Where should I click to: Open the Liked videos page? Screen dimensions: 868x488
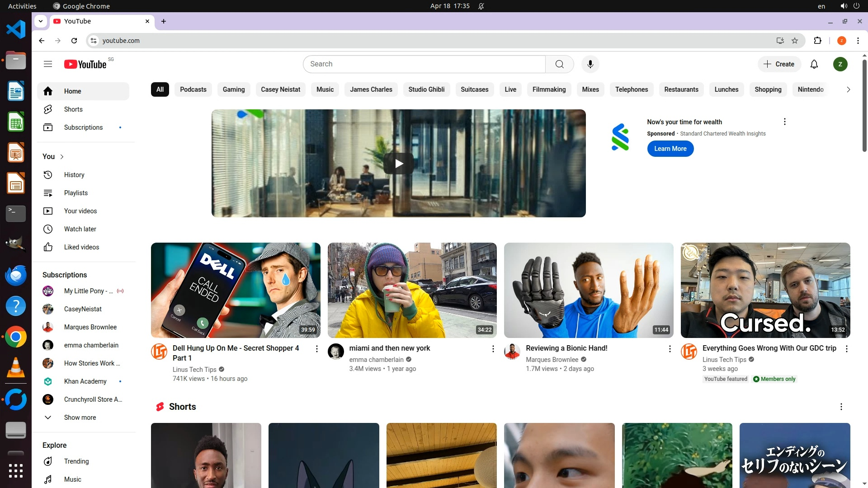pyautogui.click(x=81, y=247)
